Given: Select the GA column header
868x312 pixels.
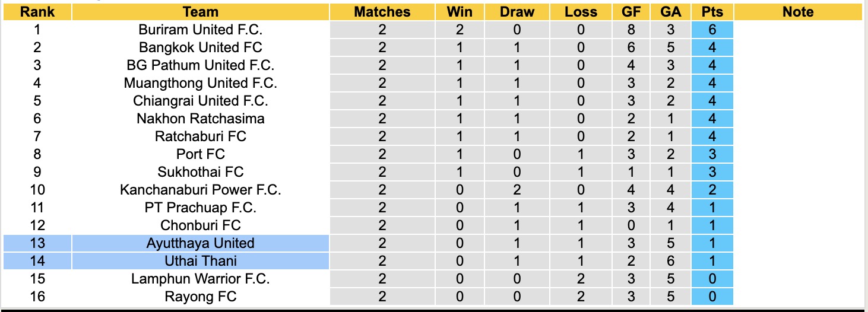Looking at the screenshot, I should click(670, 12).
